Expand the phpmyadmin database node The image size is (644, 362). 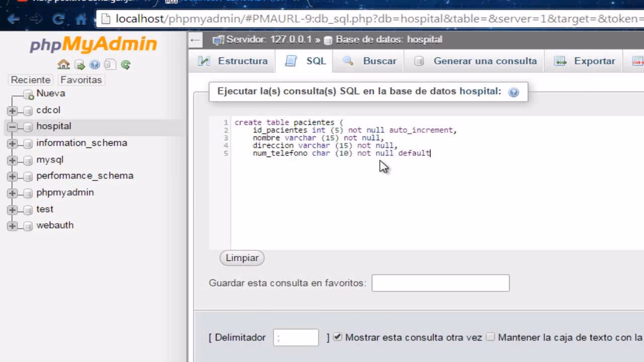(x=13, y=193)
